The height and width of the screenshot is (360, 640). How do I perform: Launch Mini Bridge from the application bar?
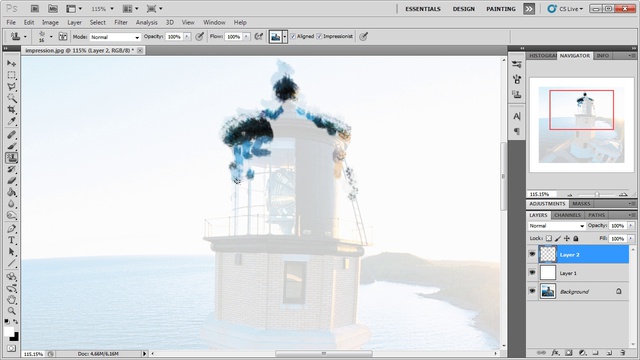pyautogui.click(x=53, y=9)
